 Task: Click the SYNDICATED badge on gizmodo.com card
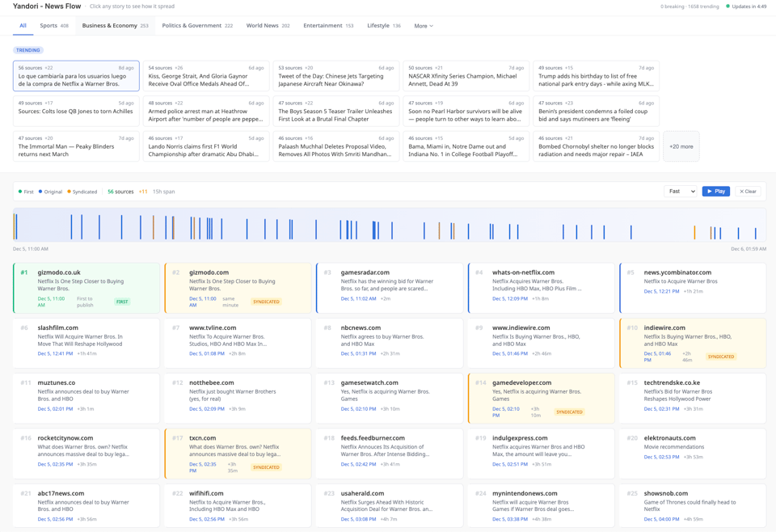pos(266,302)
